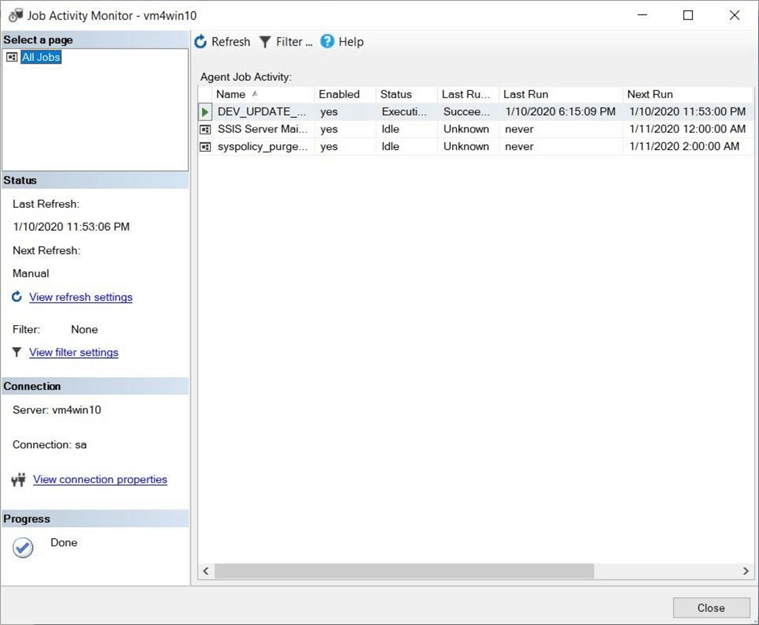Open the Filter funnel toolbar icon
The width and height of the screenshot is (759, 625).
(x=265, y=42)
